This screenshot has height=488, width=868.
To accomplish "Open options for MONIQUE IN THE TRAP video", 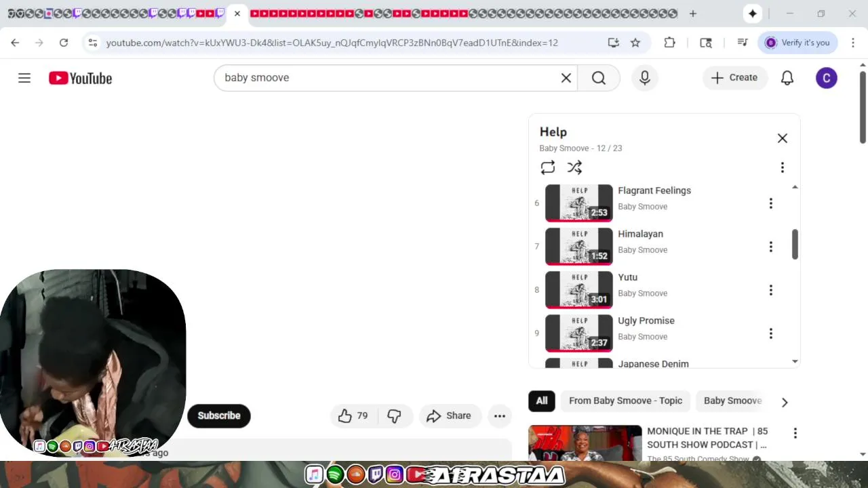I will 795,433.
